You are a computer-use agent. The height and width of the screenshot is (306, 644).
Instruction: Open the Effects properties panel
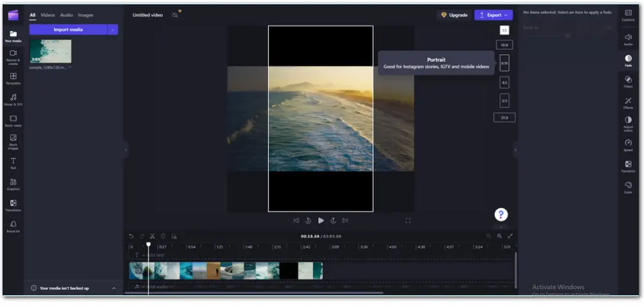tap(628, 103)
